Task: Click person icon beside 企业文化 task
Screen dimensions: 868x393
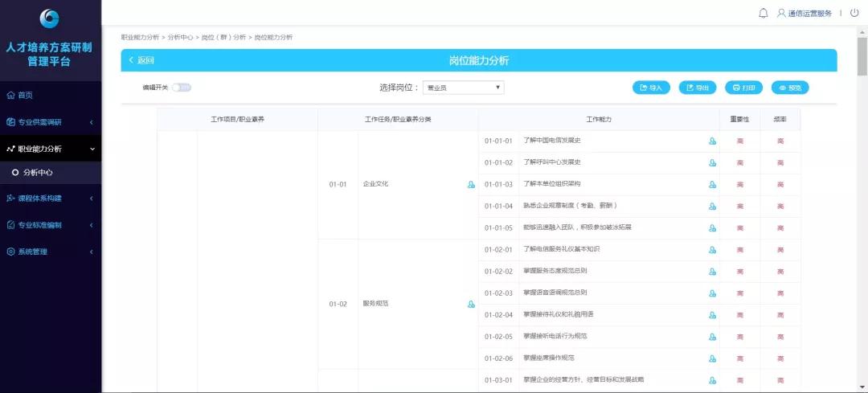Action: tap(471, 184)
